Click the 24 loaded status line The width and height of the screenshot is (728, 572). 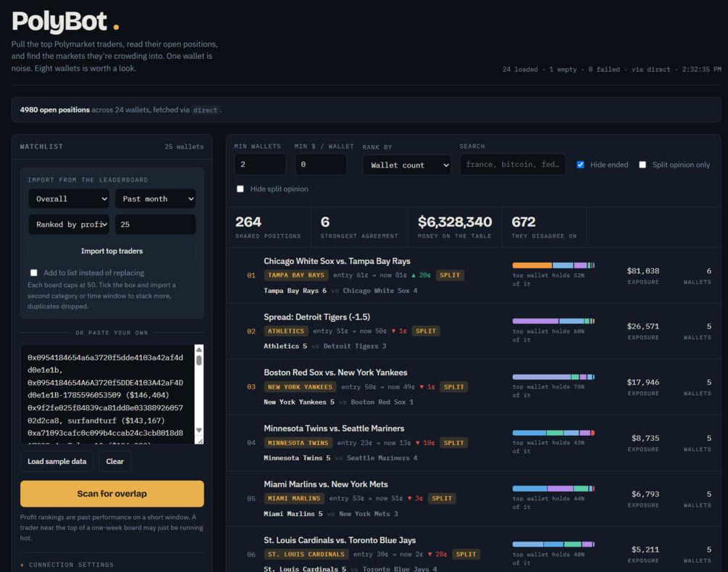(x=612, y=70)
